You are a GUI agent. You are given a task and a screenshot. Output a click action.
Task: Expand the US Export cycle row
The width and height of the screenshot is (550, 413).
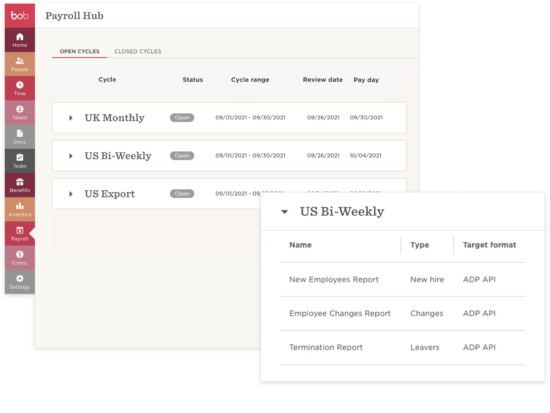(x=71, y=194)
